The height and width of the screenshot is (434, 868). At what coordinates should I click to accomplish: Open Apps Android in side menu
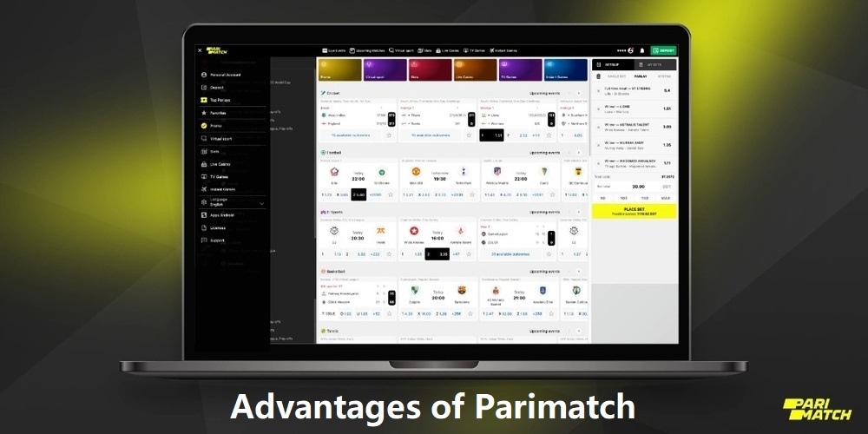coord(218,214)
